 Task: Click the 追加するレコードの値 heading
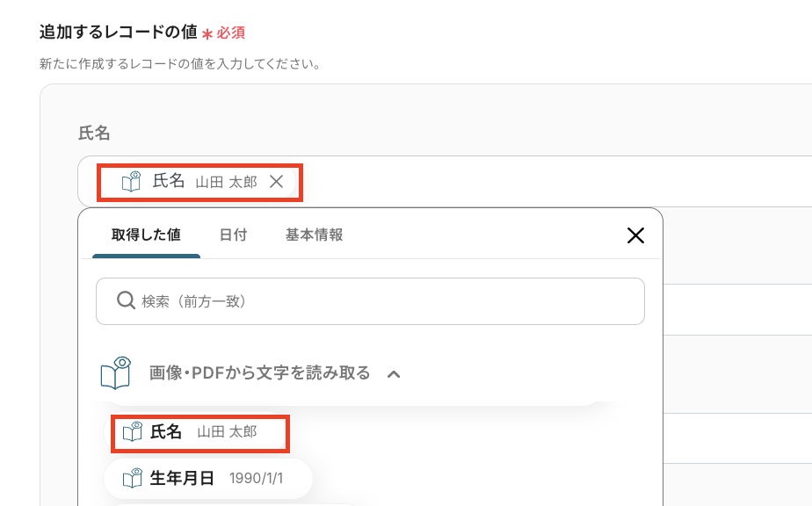(118, 33)
